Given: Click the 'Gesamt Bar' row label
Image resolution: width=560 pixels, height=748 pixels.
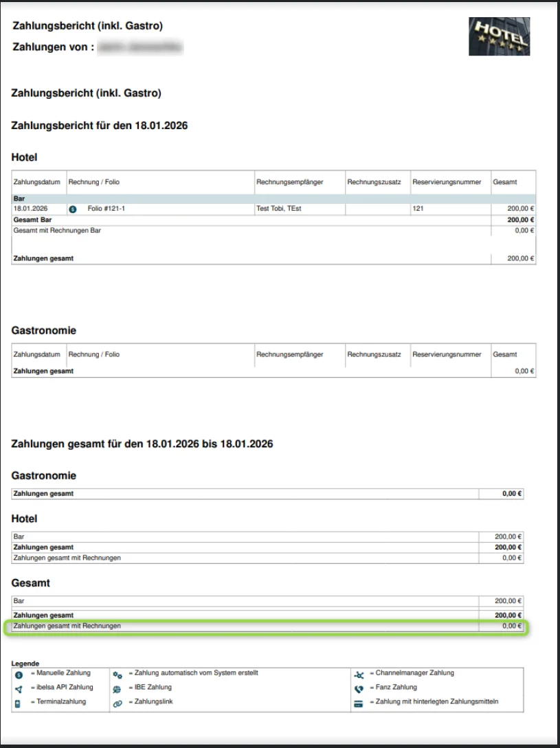Looking at the screenshot, I should coord(32,220).
